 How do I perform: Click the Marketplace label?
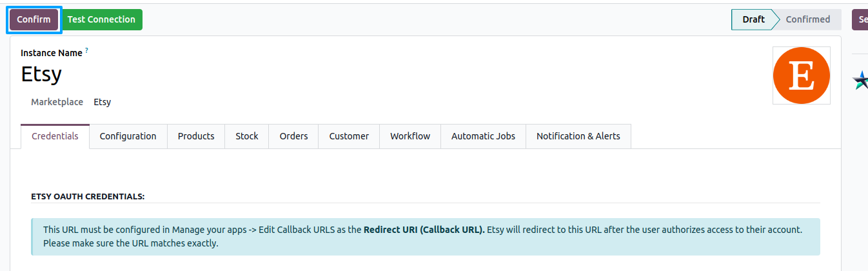(x=57, y=102)
